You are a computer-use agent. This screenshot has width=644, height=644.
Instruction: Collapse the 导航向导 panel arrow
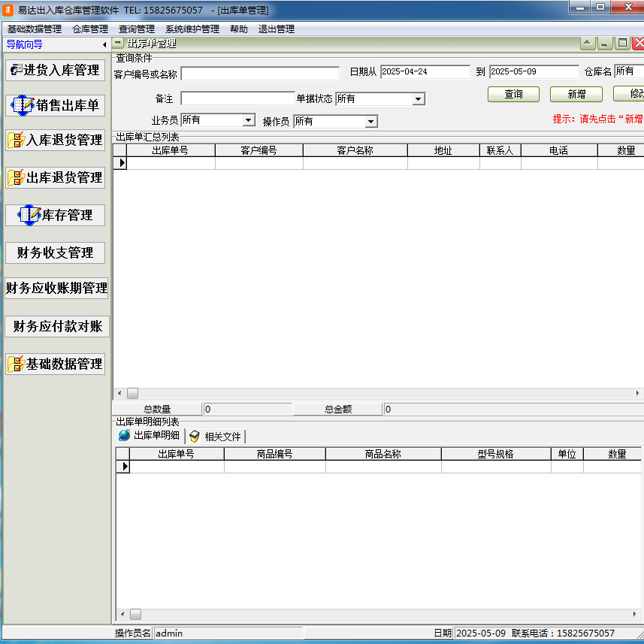(x=104, y=44)
